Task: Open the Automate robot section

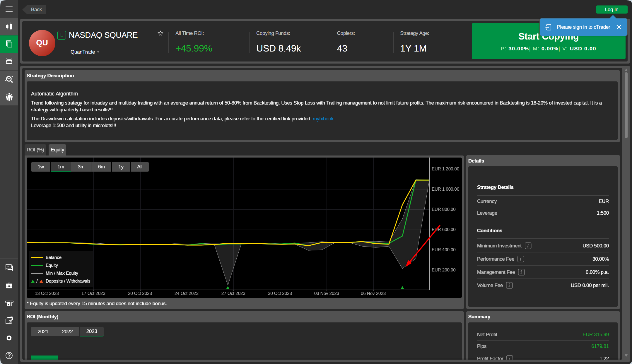Action: (9, 61)
